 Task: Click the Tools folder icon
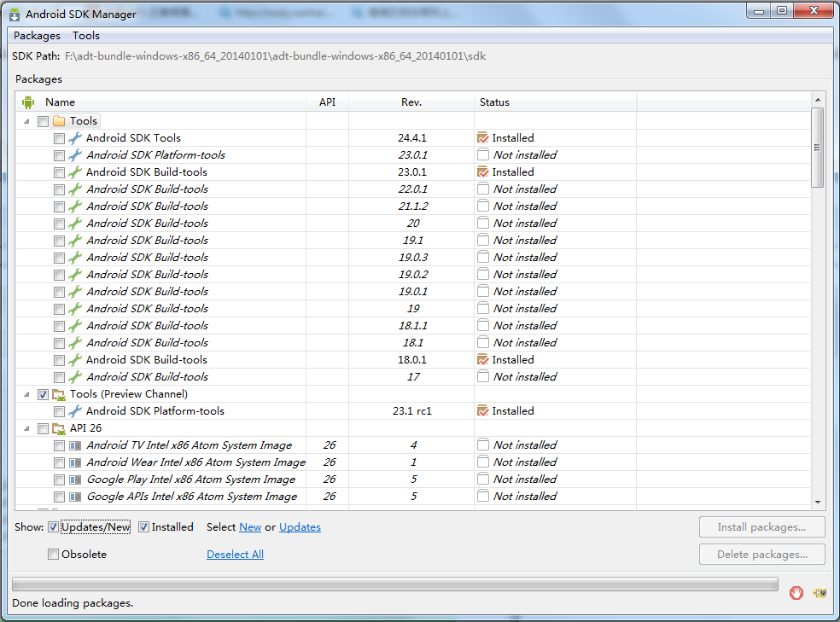pos(59,121)
